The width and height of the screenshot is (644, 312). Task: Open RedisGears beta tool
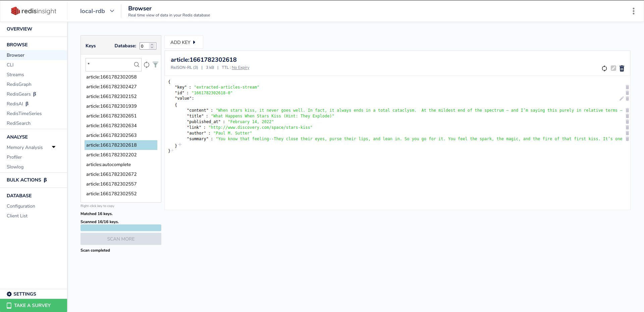(x=21, y=94)
